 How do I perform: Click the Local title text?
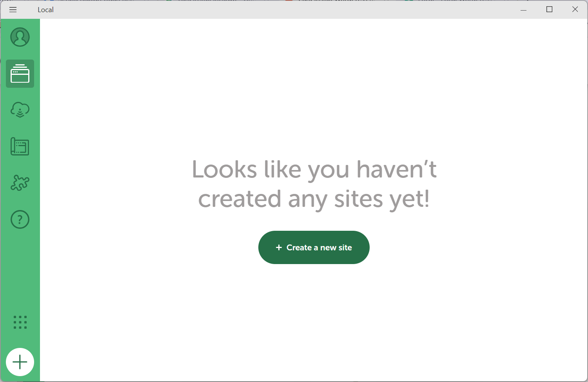tap(45, 10)
